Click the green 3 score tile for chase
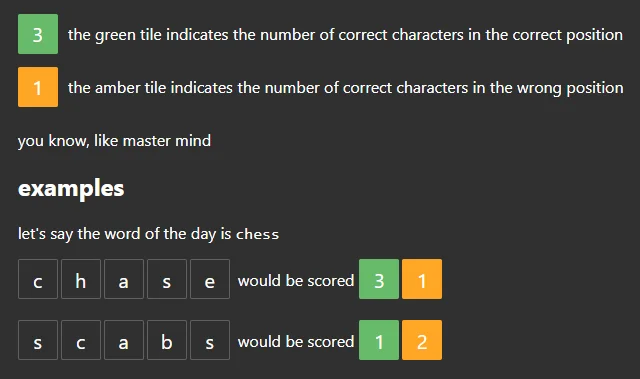The image size is (640, 379). [x=379, y=279]
